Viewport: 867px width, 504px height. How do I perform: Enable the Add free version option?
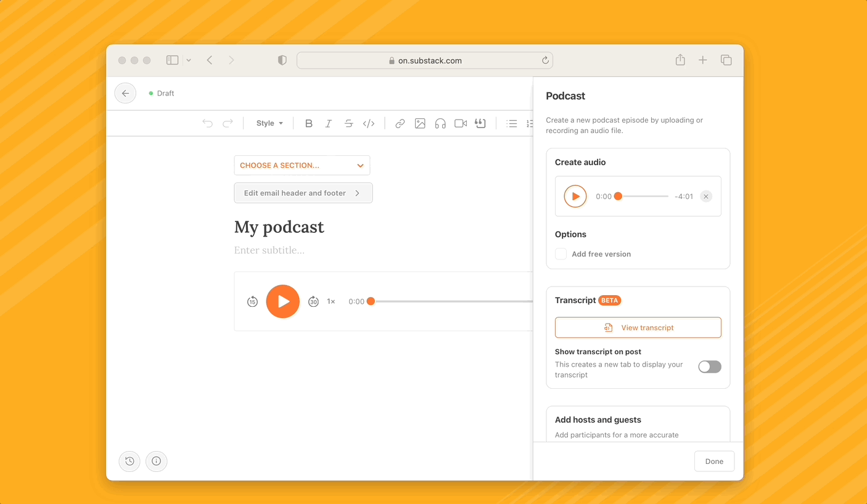click(x=561, y=253)
